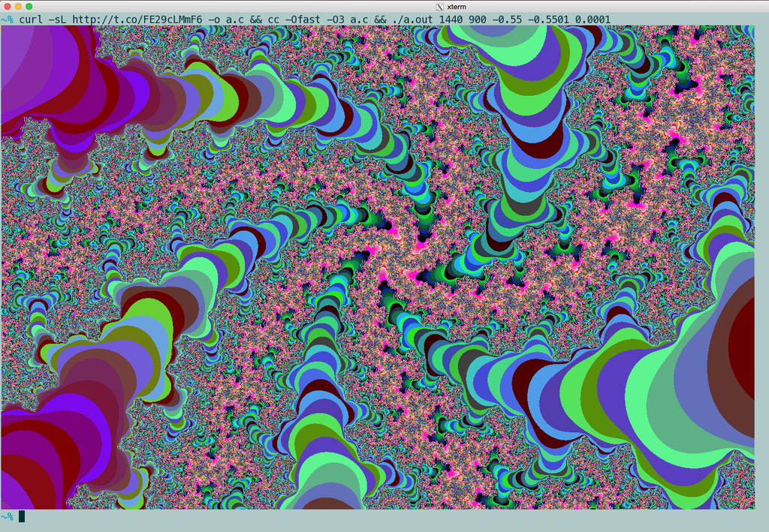Screen dimensions: 769x532
Task: Click the curl command line text
Action: tap(315, 20)
